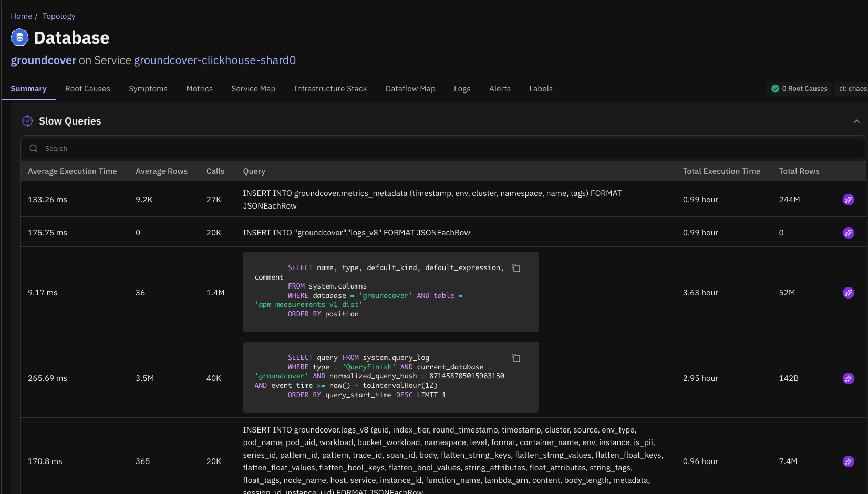Click the 0 Root Causes badge
The width and height of the screenshot is (868, 494).
(x=799, y=89)
